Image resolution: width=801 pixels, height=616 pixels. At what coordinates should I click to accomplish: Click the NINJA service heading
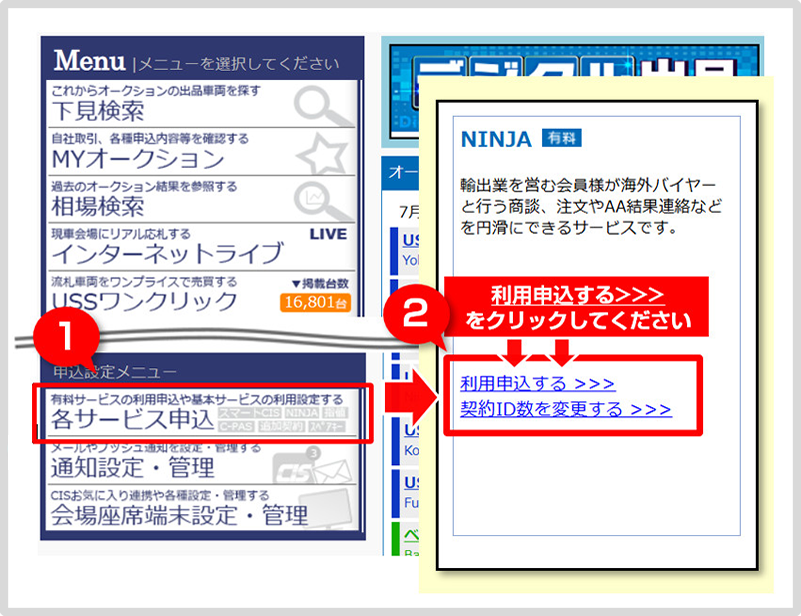(x=496, y=139)
